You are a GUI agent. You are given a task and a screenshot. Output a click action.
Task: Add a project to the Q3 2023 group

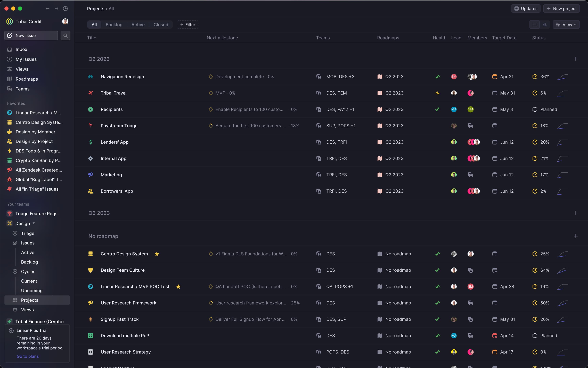point(575,213)
